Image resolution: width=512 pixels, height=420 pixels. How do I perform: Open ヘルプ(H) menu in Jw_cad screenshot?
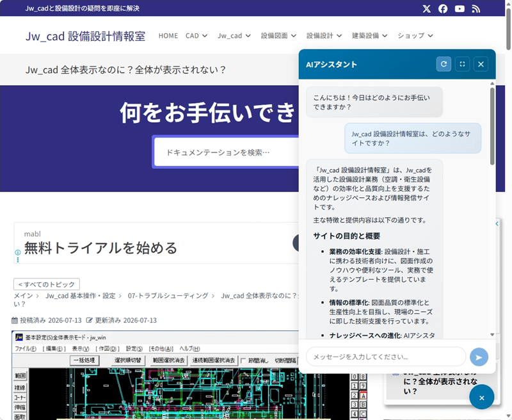189,348
